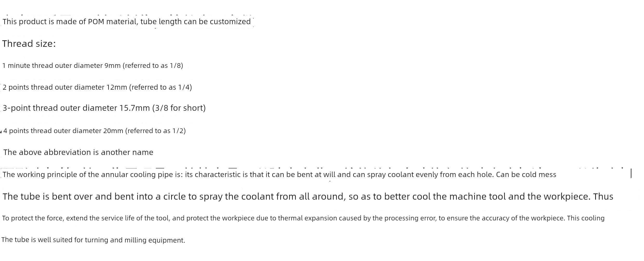Click the 4 points thread 20mm line
Screen dimensions: 644x261
[x=95, y=131]
